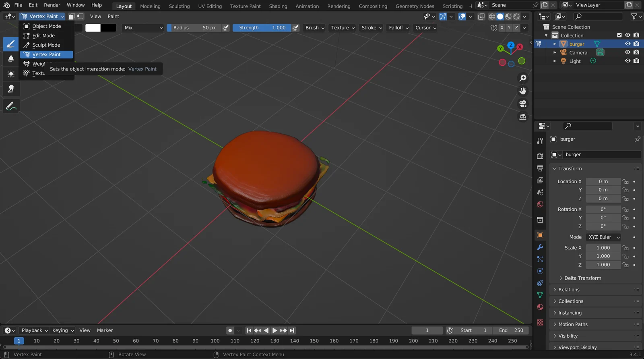This screenshot has height=359, width=644.
Task: Select the Smear tool in toolbar
Action: tap(11, 89)
